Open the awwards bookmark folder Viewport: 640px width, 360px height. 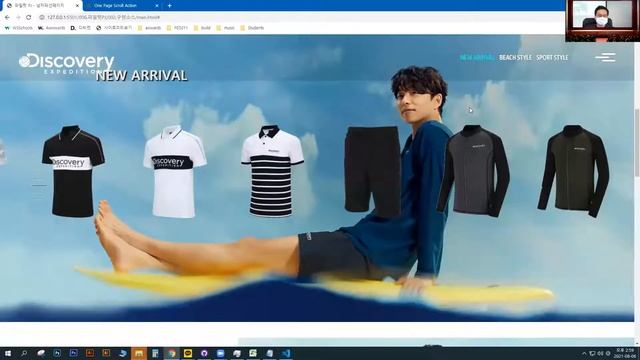tap(149, 28)
